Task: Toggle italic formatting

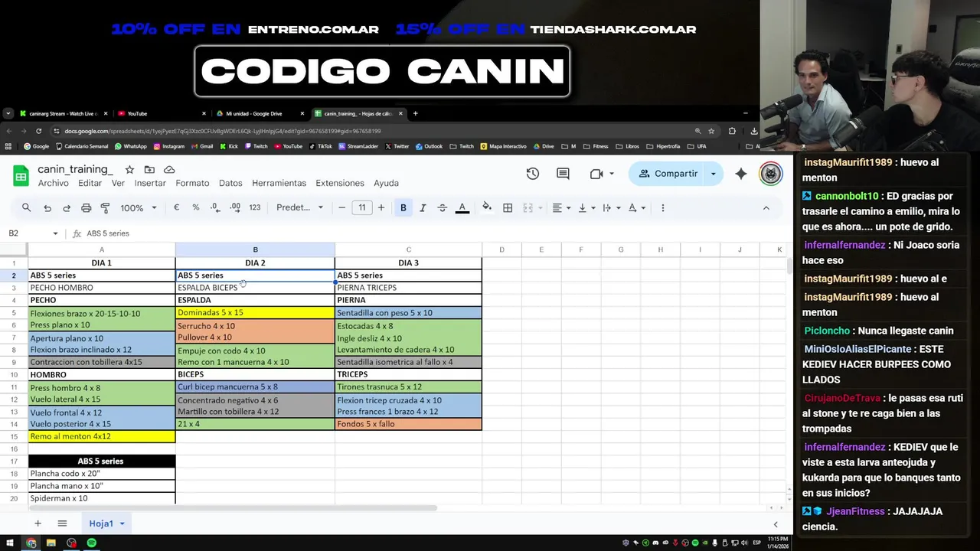Action: [x=423, y=207]
